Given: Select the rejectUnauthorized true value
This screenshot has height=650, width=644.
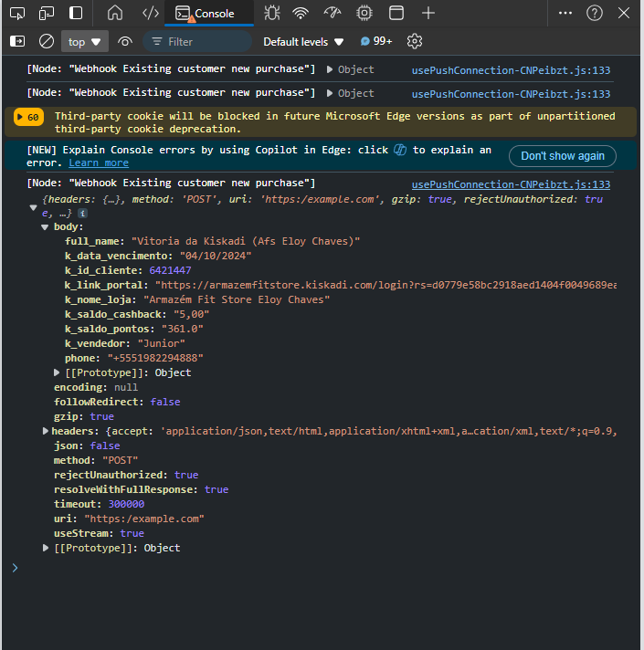Looking at the screenshot, I should click(186, 475).
